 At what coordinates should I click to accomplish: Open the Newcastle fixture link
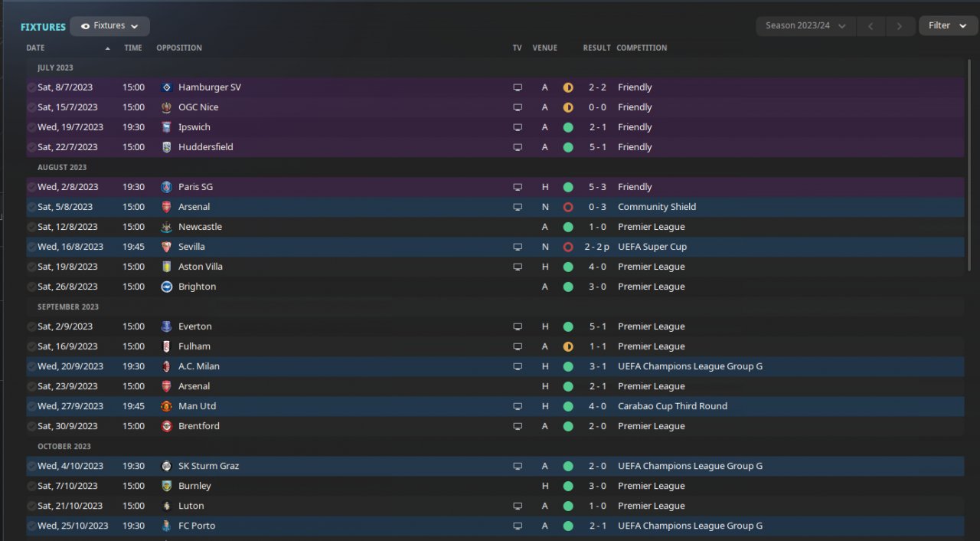(x=200, y=227)
